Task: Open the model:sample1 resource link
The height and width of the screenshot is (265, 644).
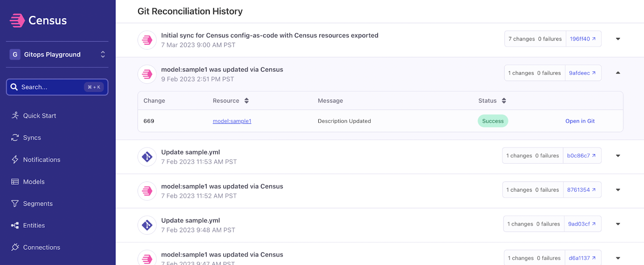Action: click(232, 121)
